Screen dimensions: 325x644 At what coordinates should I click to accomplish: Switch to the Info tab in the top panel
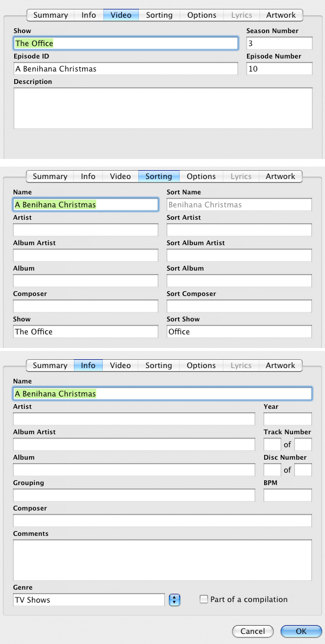(x=89, y=15)
